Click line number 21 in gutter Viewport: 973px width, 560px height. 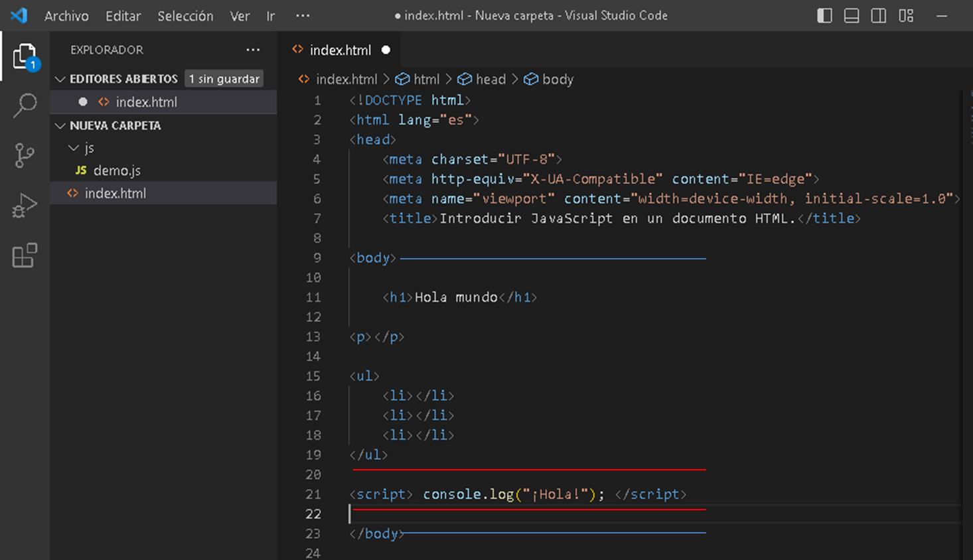(313, 494)
